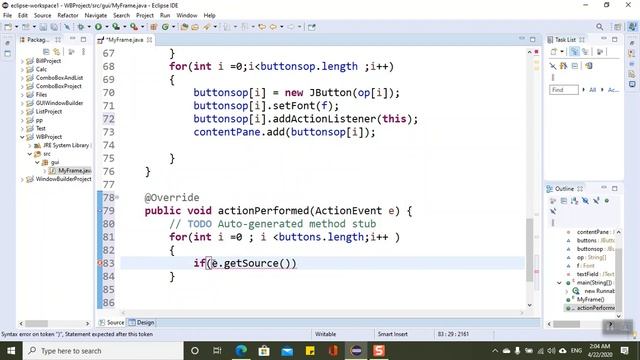Toggle Hide Static Members in Outline
Viewport: 640px width, 360px height.
click(596, 201)
